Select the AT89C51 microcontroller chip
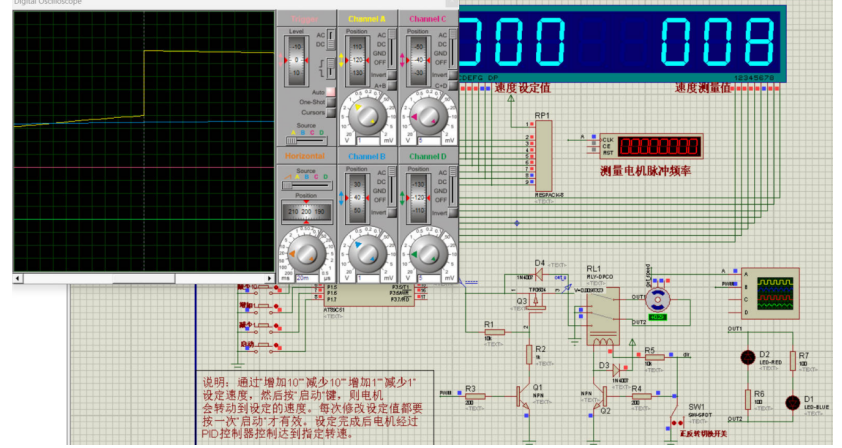 pos(371,295)
